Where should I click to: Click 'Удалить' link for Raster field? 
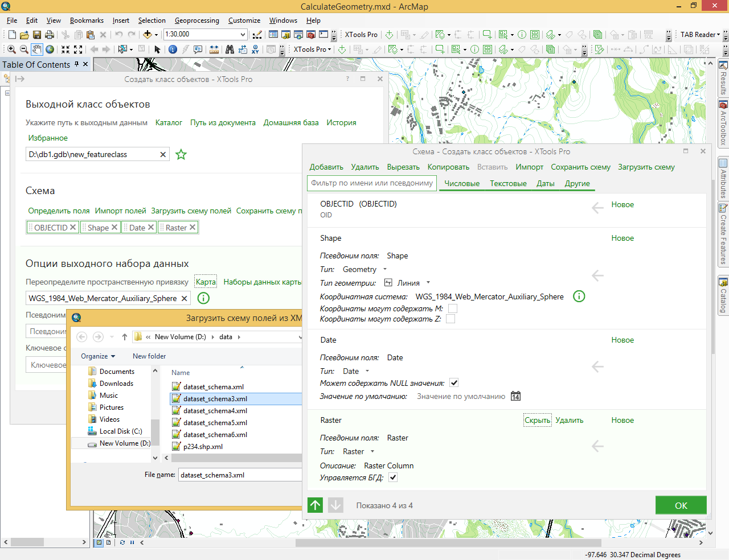pyautogui.click(x=570, y=420)
